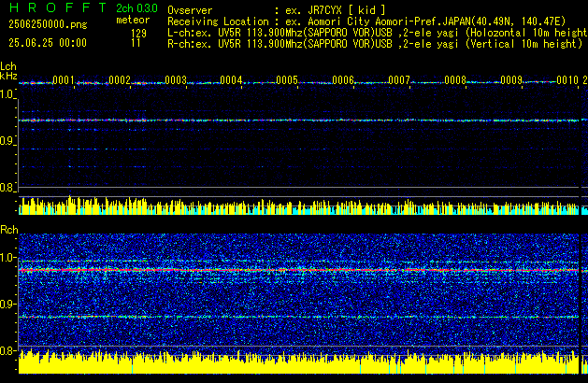Click time marker 0002

(x=120, y=79)
